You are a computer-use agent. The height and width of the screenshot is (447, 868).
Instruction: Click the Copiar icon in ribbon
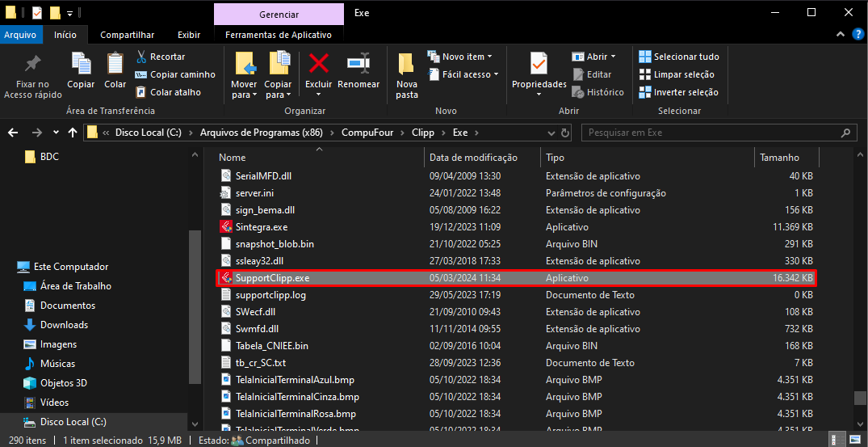pyautogui.click(x=81, y=65)
